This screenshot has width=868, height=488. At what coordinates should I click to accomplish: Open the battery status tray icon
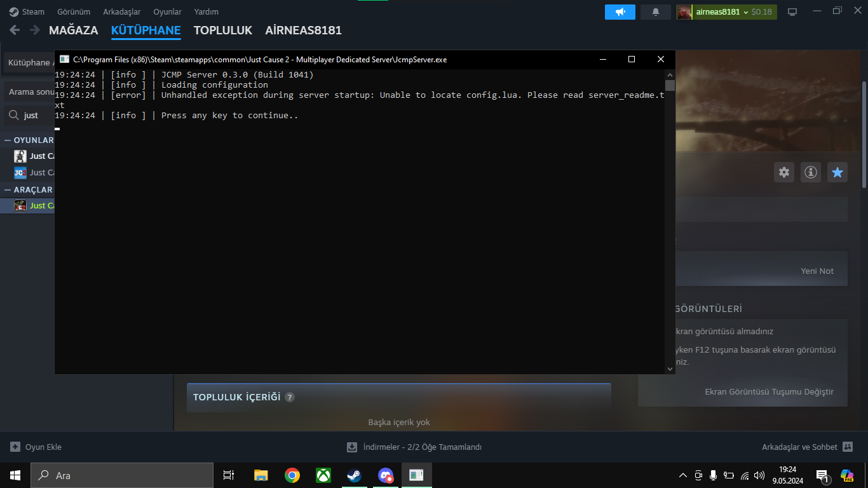(x=729, y=475)
